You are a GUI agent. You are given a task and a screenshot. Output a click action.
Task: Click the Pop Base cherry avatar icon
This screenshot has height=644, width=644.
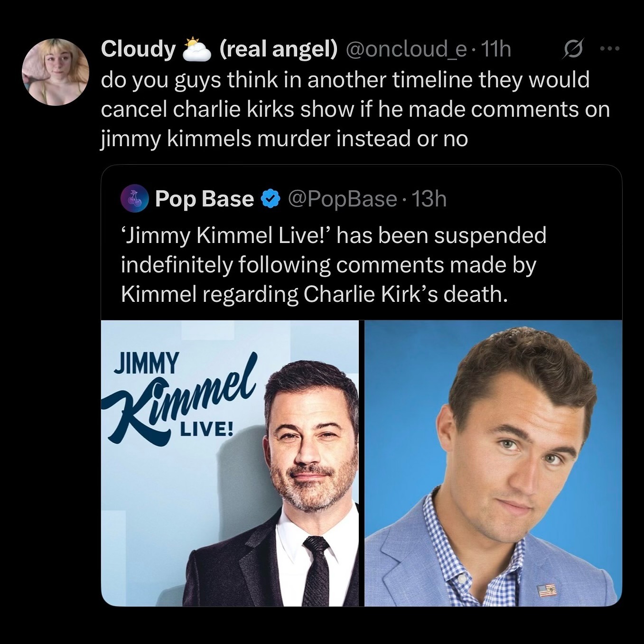[x=135, y=199]
